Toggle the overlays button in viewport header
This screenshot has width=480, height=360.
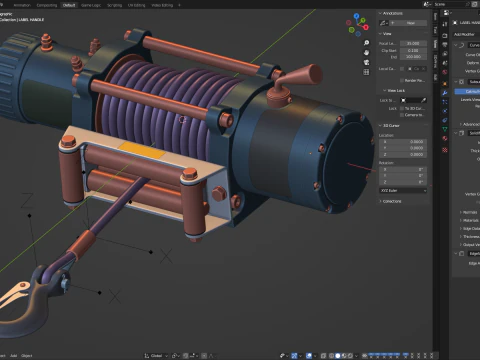(309, 356)
